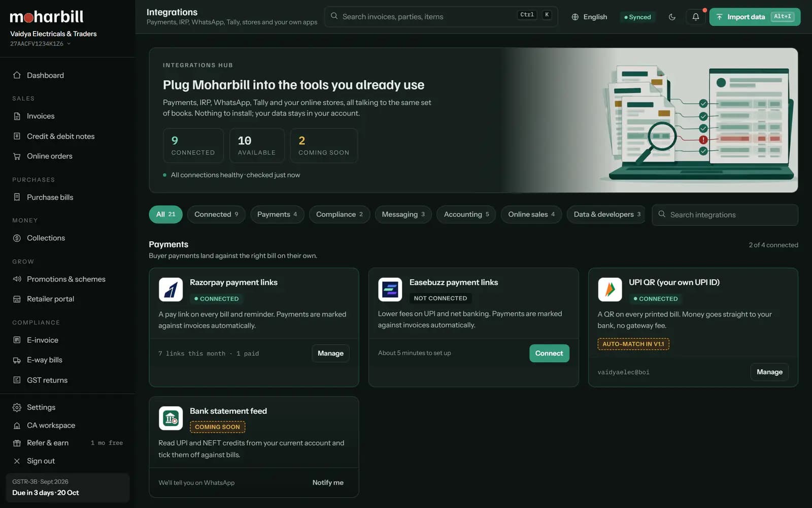812x508 pixels.
Task: Click the Promotions & schemes megaphone icon
Action: pos(17,279)
